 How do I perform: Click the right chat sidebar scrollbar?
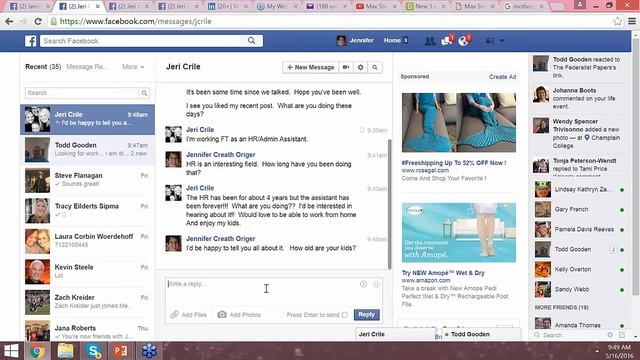[636, 167]
